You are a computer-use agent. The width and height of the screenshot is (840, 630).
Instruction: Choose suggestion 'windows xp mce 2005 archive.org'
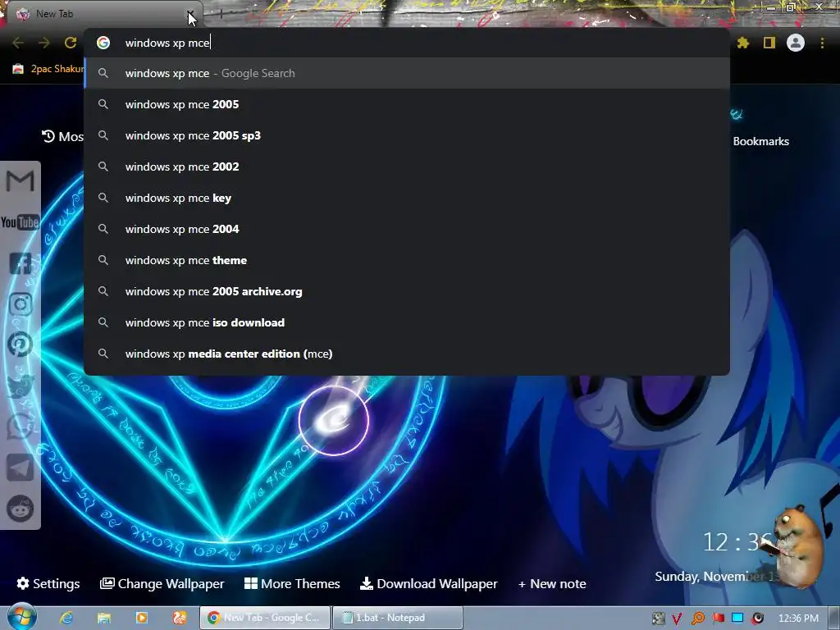pyautogui.click(x=407, y=291)
